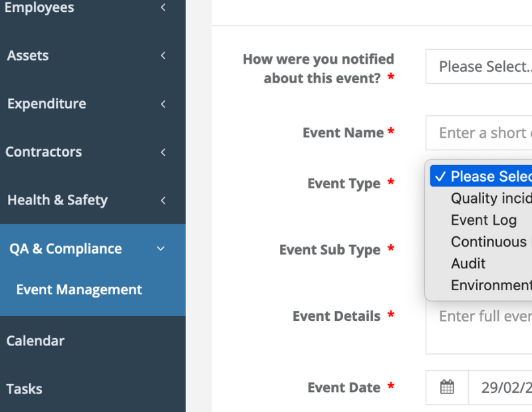Open the Event Date calendar picker icon

(x=446, y=387)
